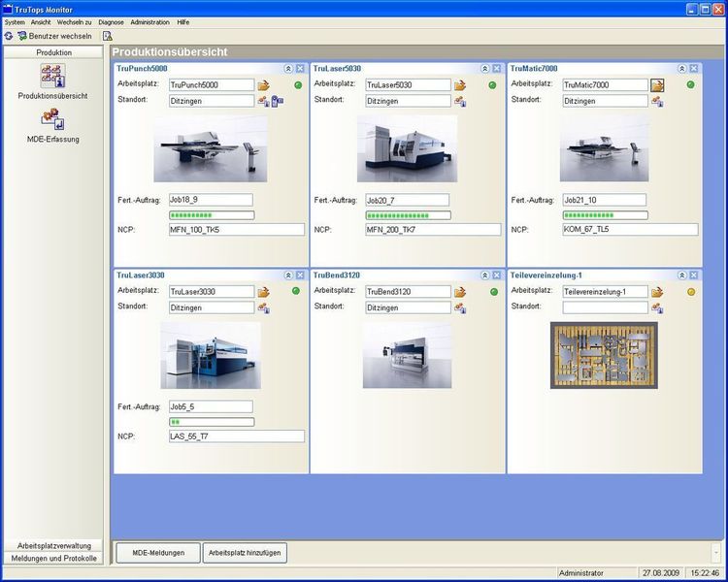Click the yellow status light of Teilevereinzelung-1
The image size is (728, 582).
(x=691, y=292)
